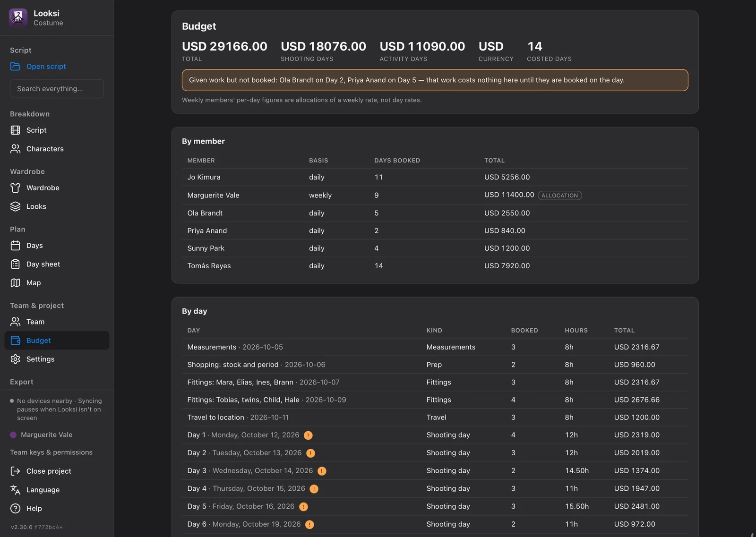The width and height of the screenshot is (756, 537).
Task: Click the Characters people icon
Action: [x=16, y=149]
